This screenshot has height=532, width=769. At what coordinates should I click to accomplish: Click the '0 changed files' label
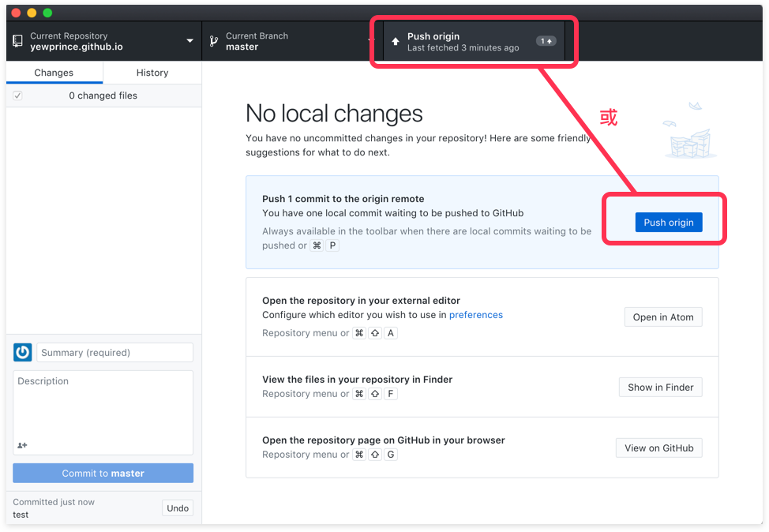pos(103,96)
